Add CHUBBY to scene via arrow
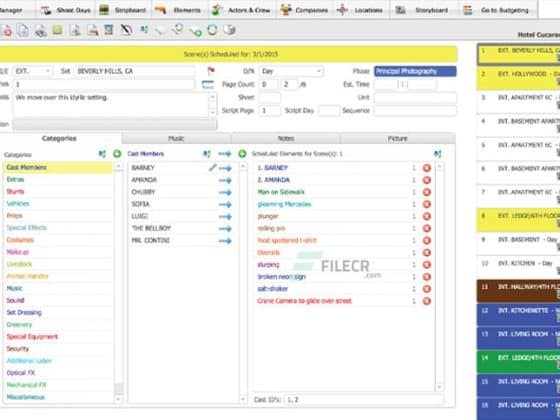This screenshot has height=420, width=560. click(x=225, y=192)
